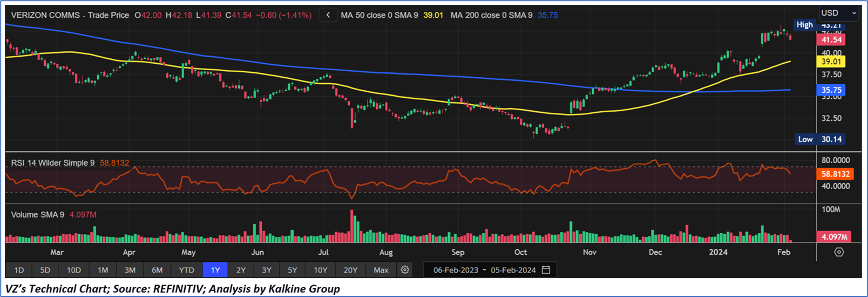
Task: Click the Sep label on time axis
Action: (458, 252)
